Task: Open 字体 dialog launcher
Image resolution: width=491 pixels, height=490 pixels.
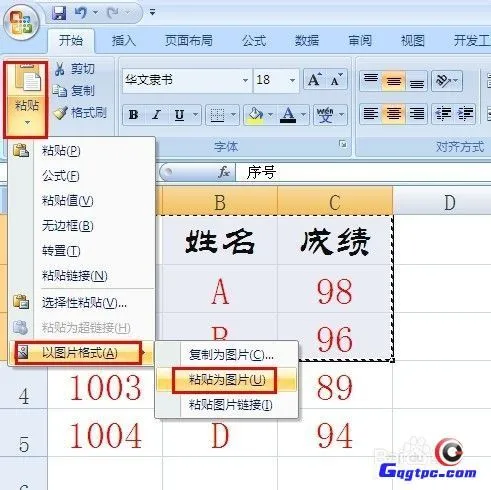Action: tap(342, 144)
